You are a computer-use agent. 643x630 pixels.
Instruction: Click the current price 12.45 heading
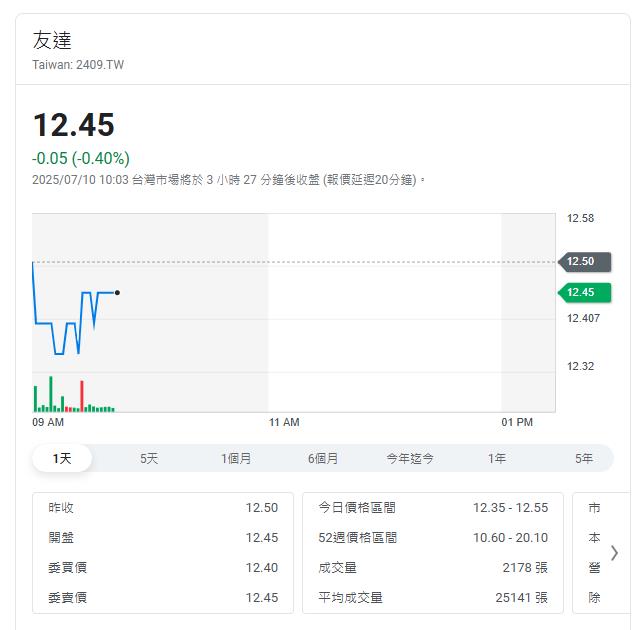(x=74, y=125)
